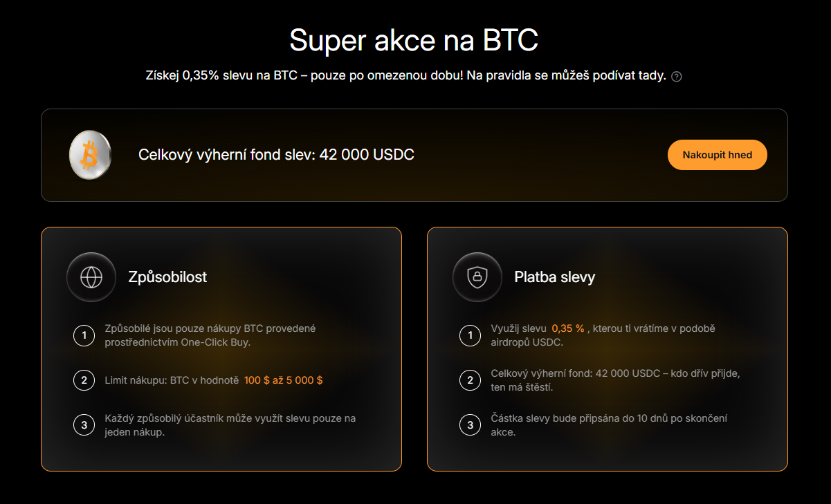Click the globe icon beside Způsobilost
Viewport: 831px width, 504px height.
[x=91, y=277]
